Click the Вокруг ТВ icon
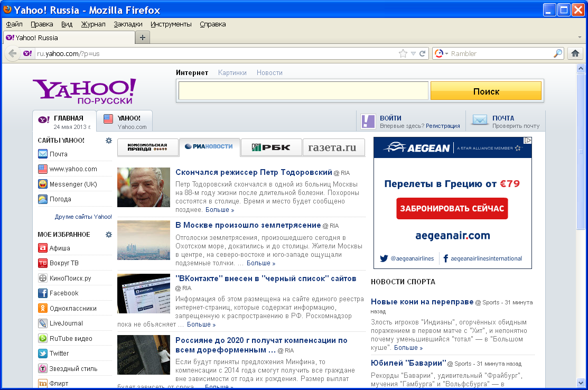This screenshot has height=390, width=588. click(x=43, y=263)
